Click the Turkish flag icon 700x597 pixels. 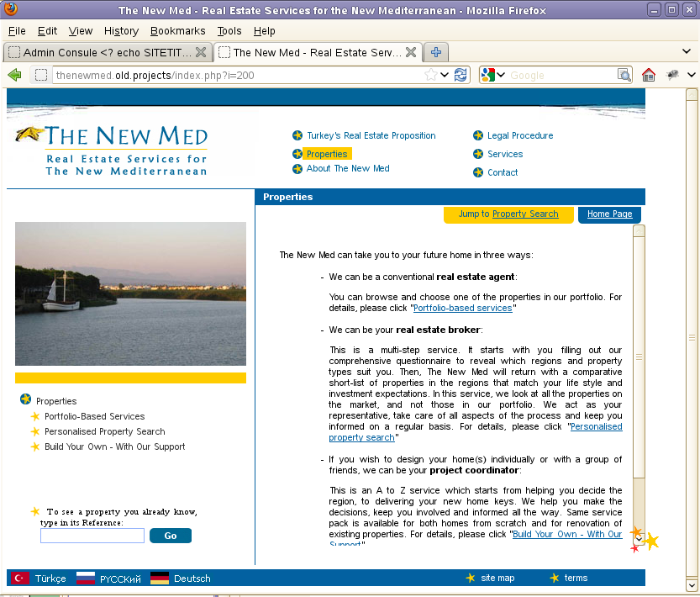(19, 579)
